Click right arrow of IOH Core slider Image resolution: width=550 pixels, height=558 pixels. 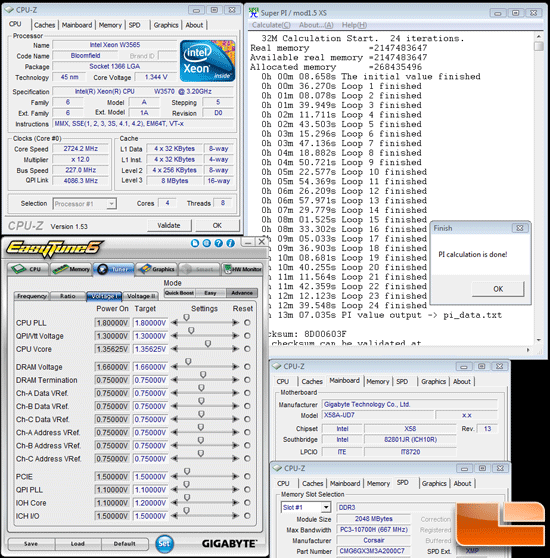point(235,503)
